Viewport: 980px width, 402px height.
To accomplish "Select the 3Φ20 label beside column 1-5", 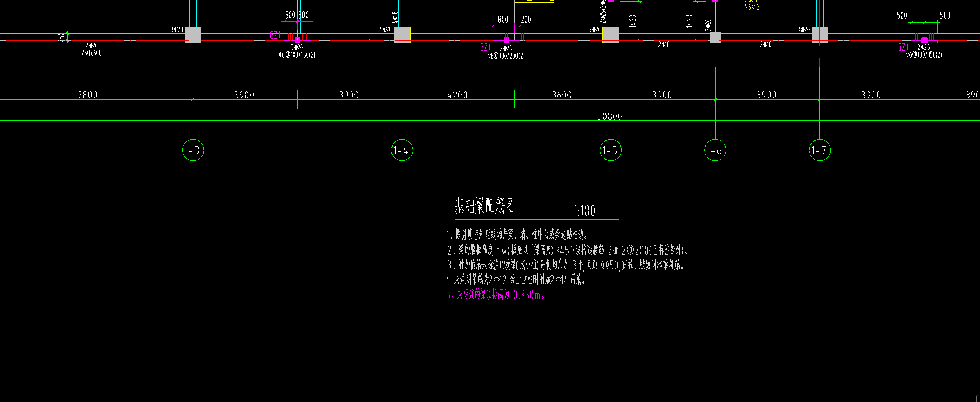I will point(595,30).
